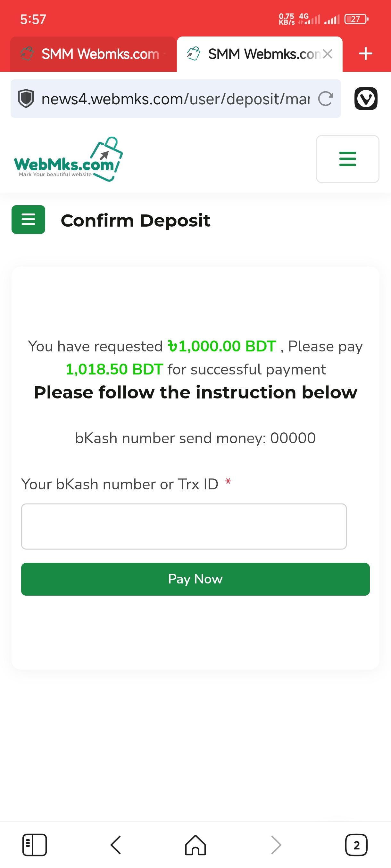
Task: Tap the battery indicator in status bar
Action: pos(356,19)
